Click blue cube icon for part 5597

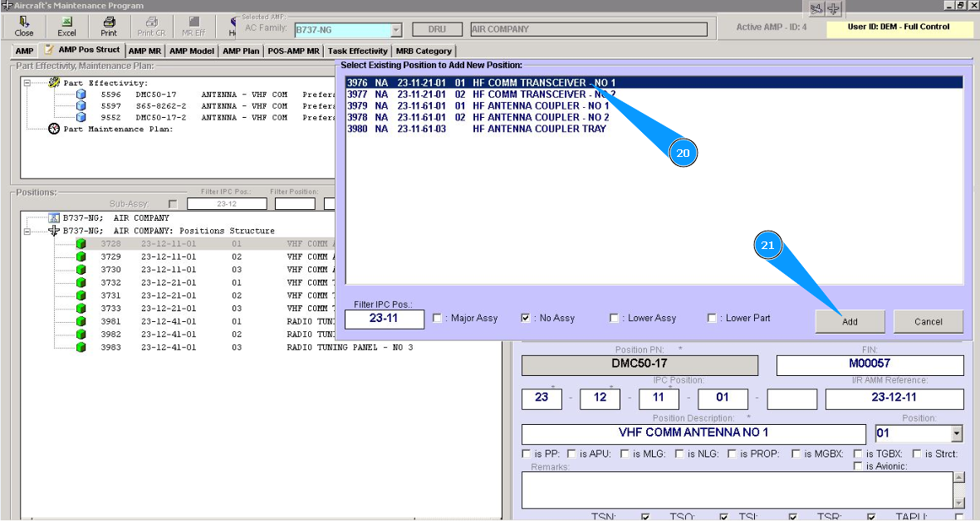click(x=81, y=106)
